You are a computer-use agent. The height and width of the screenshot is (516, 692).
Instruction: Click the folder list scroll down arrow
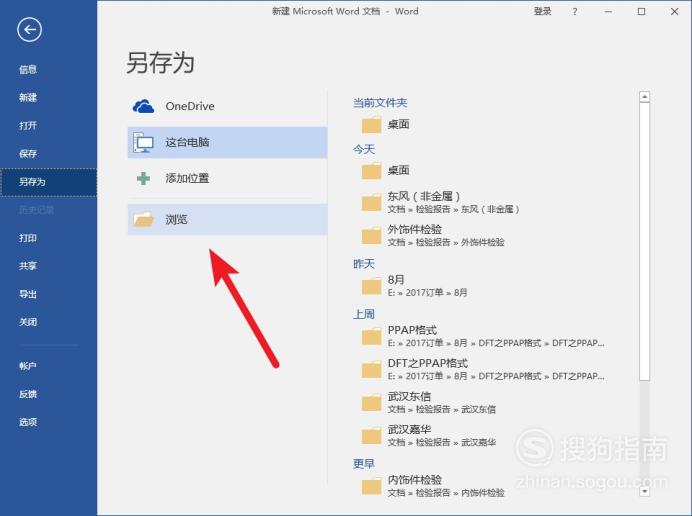[644, 491]
